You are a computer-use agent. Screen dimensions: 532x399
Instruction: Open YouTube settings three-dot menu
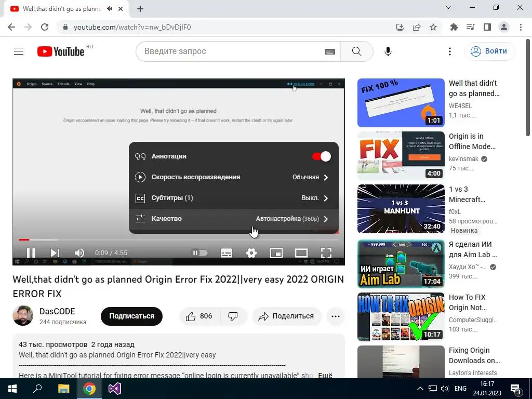click(x=450, y=51)
